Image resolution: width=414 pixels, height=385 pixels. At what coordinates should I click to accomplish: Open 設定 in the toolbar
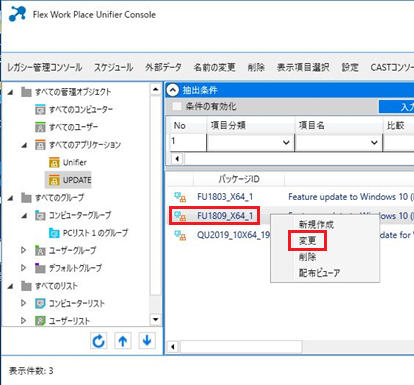(350, 67)
